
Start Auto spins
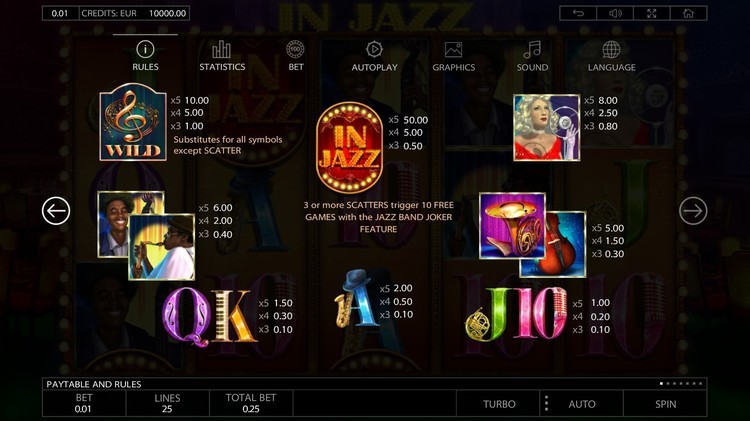[x=582, y=404]
